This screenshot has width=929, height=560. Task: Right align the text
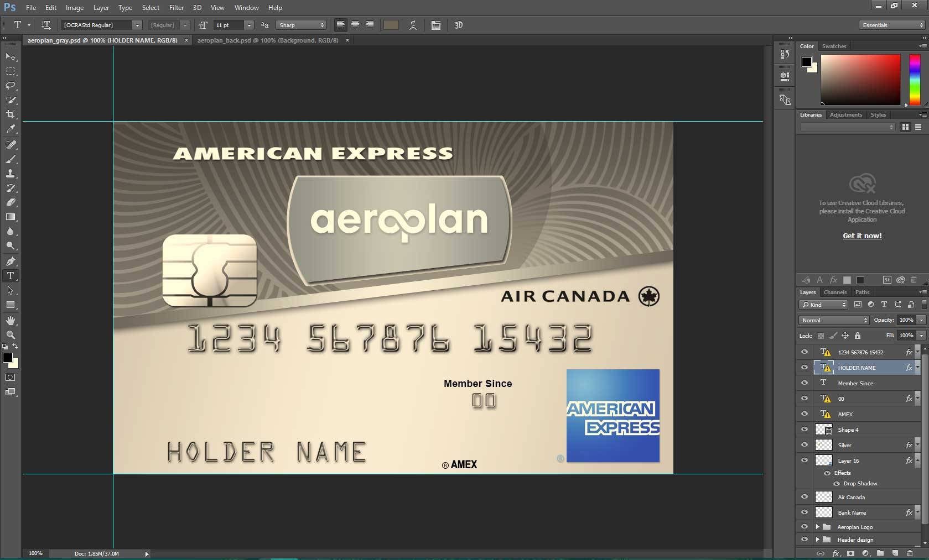pos(370,25)
